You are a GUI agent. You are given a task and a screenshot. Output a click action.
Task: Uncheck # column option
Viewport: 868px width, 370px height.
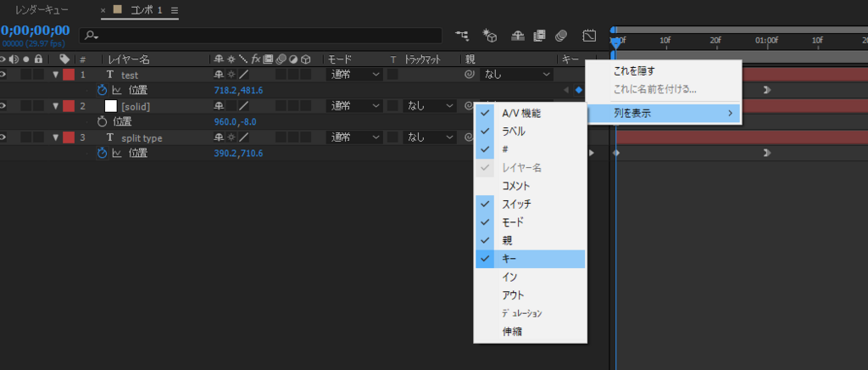pyautogui.click(x=530, y=149)
